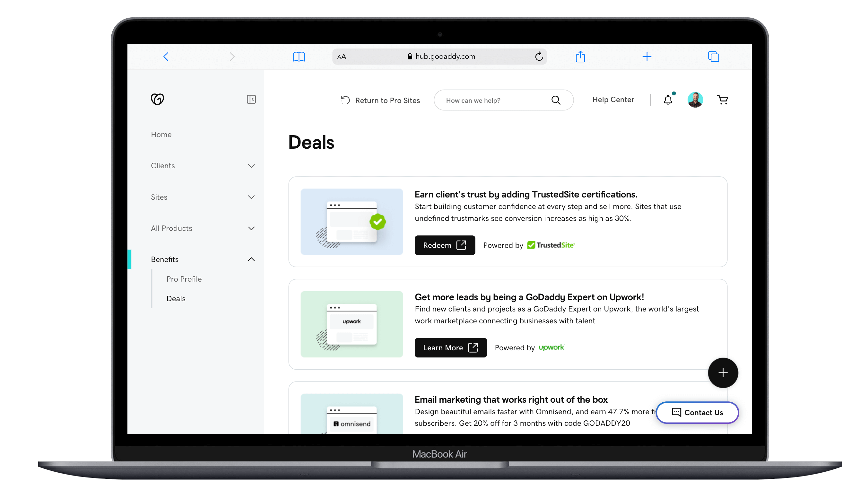Navigate to Home in sidebar
The image size is (868, 499).
[161, 134]
